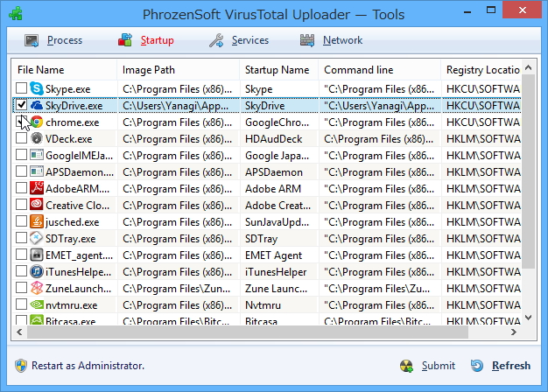548x392 pixels.
Task: Enable the AdobeARM checkbox
Action: [x=21, y=187]
